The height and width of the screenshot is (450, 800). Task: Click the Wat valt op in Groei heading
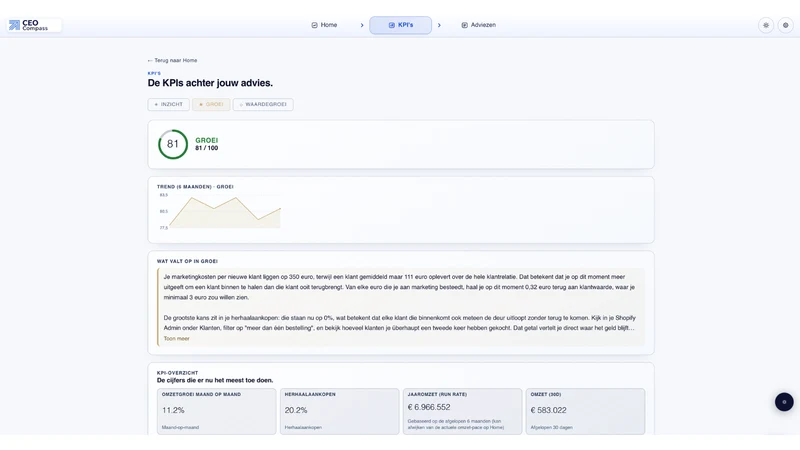pyautogui.click(x=187, y=261)
